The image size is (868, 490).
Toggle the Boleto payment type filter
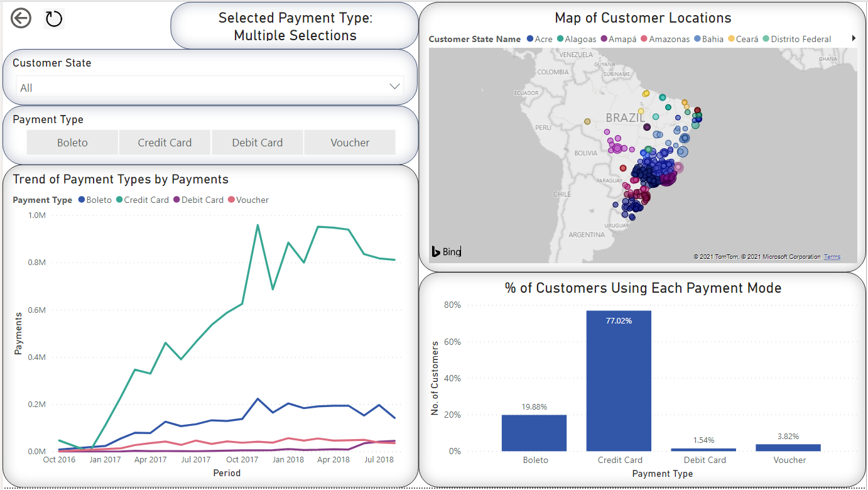[72, 143]
